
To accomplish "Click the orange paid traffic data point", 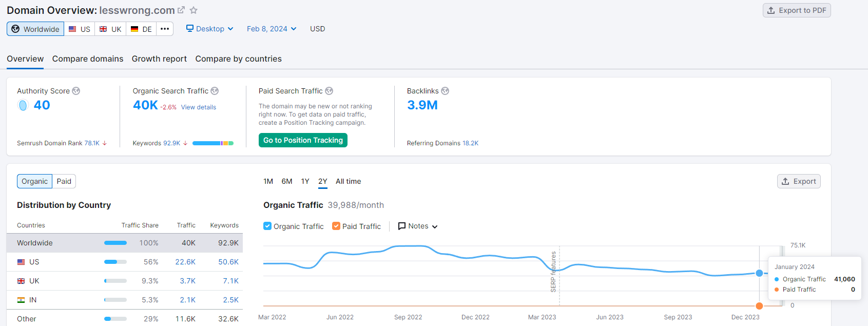I will (x=759, y=306).
